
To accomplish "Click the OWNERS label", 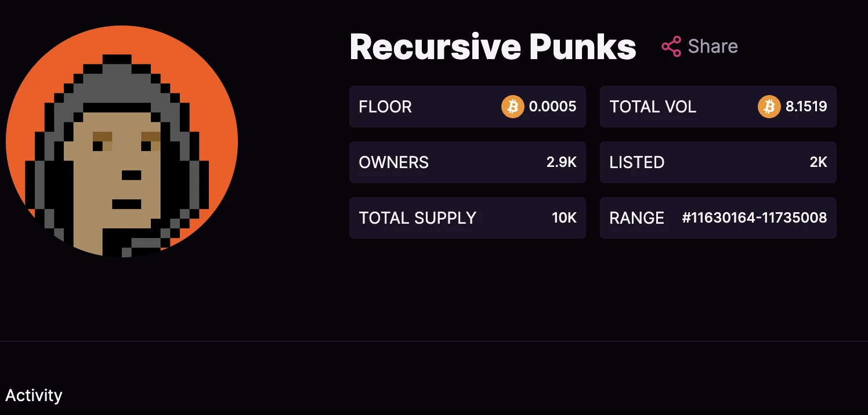I will 393,162.
